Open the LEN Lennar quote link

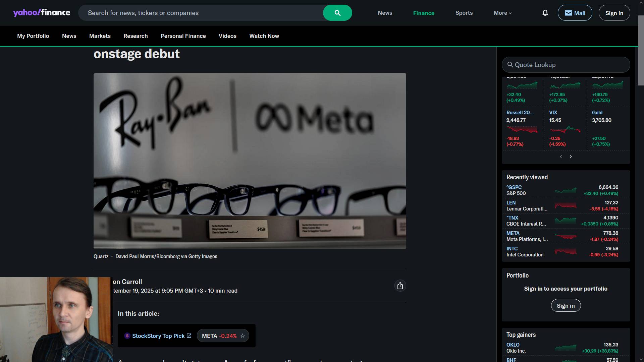coord(511,203)
